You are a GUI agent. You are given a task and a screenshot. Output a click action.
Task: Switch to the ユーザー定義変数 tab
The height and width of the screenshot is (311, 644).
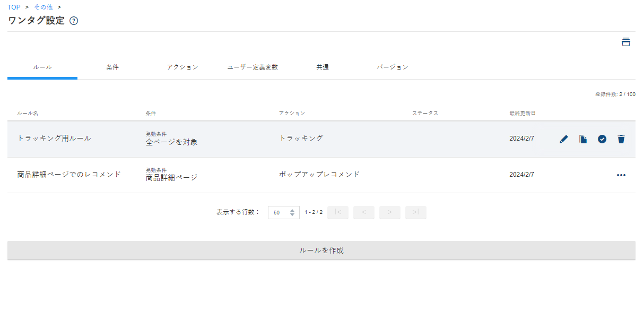point(253,67)
